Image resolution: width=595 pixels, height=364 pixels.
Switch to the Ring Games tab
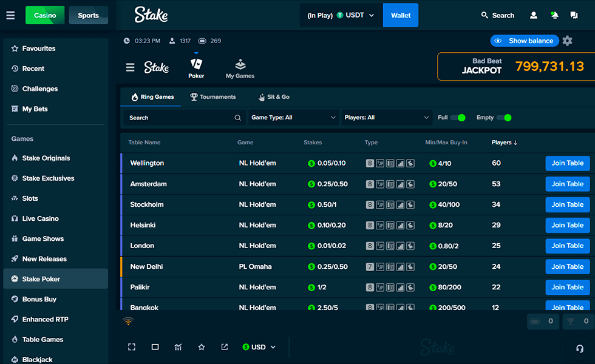(152, 97)
